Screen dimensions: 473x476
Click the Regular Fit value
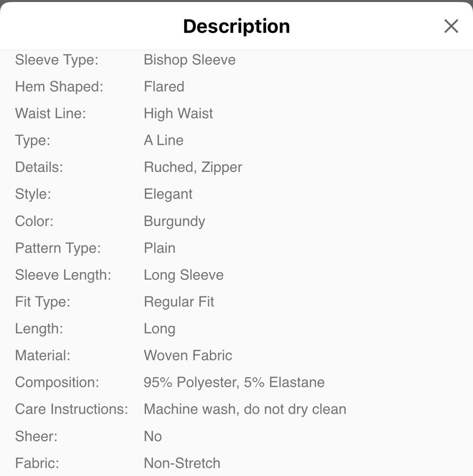(179, 302)
